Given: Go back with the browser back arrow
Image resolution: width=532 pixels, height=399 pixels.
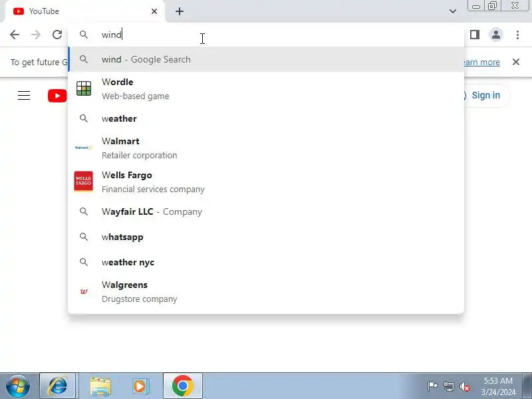Looking at the screenshot, I should click(15, 35).
